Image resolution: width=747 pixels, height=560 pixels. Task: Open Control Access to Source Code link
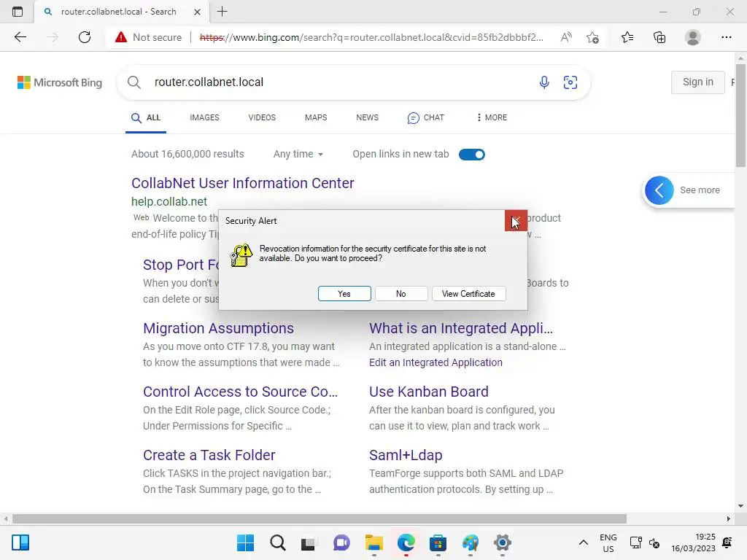click(x=240, y=392)
